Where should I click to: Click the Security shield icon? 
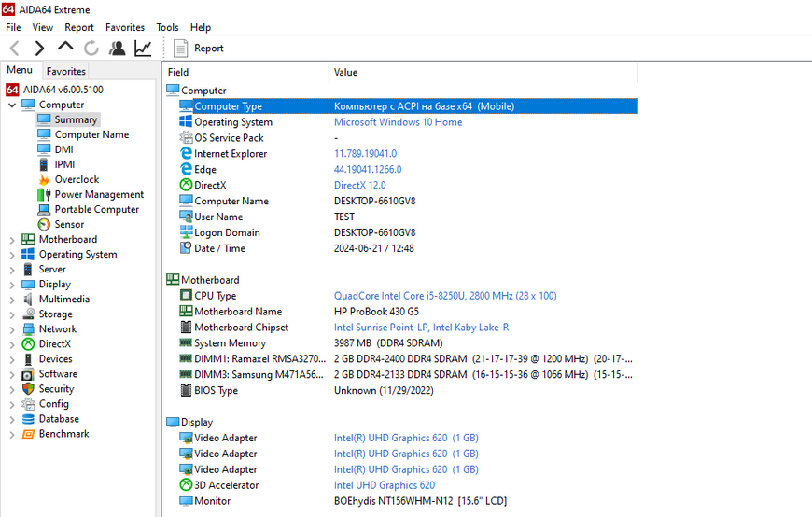point(28,388)
